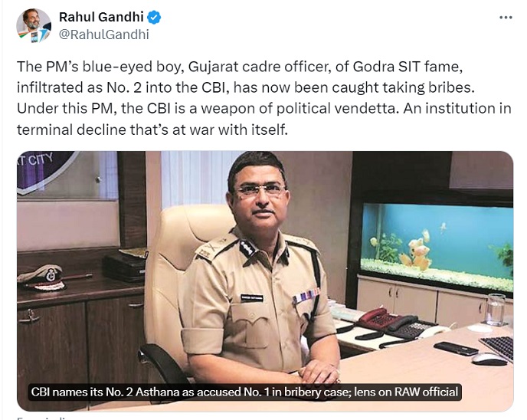Viewport: 527px width, 420px height.
Task: Click Rahul Gandhi's profile avatar
Action: [34, 25]
